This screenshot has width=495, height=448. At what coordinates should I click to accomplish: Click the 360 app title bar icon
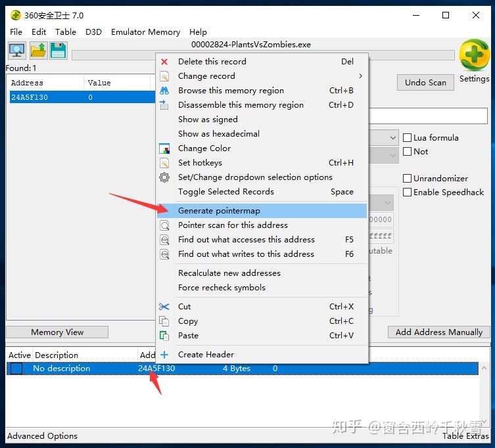click(16, 15)
